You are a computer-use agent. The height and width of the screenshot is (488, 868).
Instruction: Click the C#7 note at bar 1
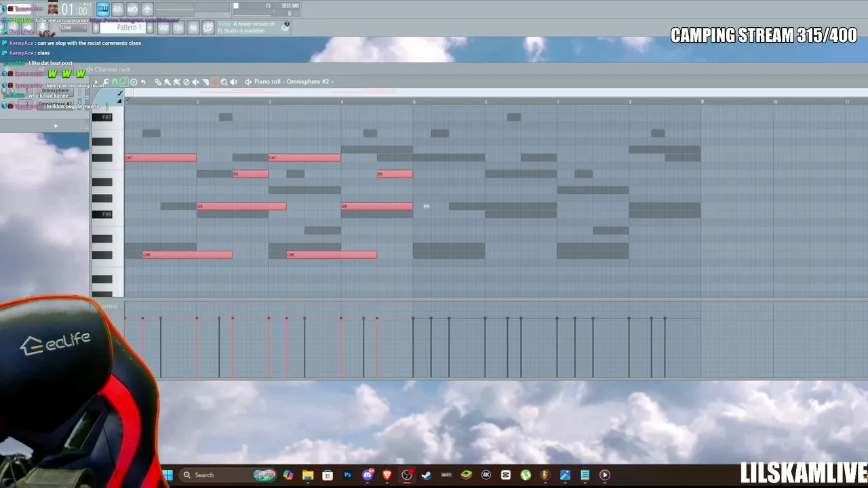click(161, 158)
